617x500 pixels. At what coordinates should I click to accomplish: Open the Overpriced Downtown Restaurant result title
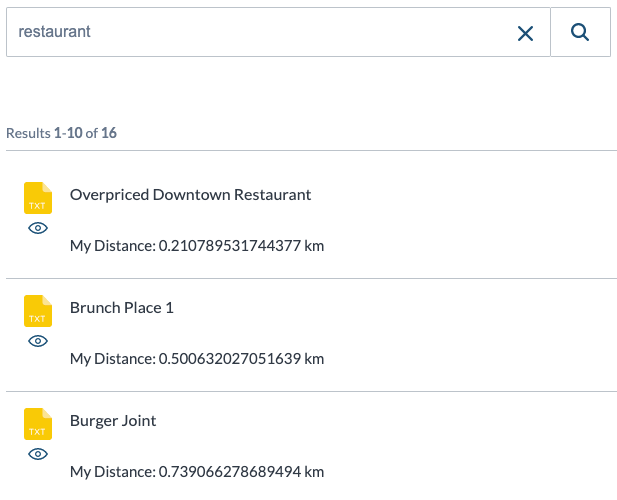pyautogui.click(x=190, y=195)
